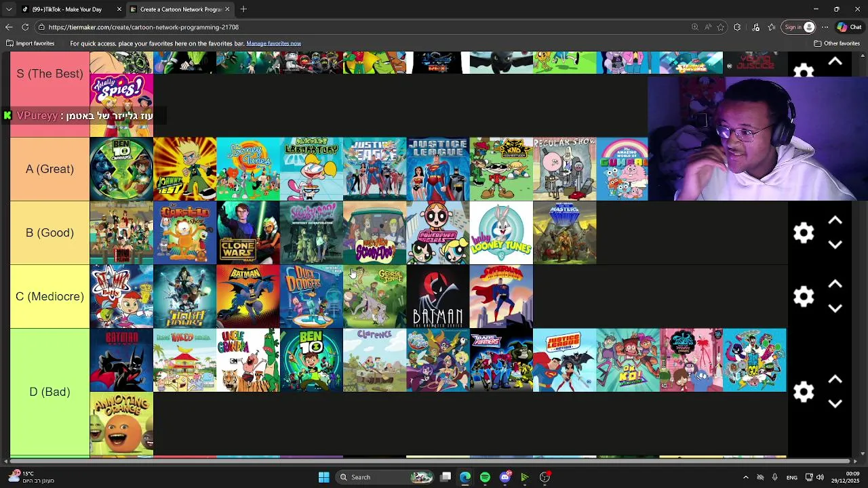This screenshot has height=488, width=868.
Task: Select the Dexter's Laboratory thumbnail
Action: point(311,169)
